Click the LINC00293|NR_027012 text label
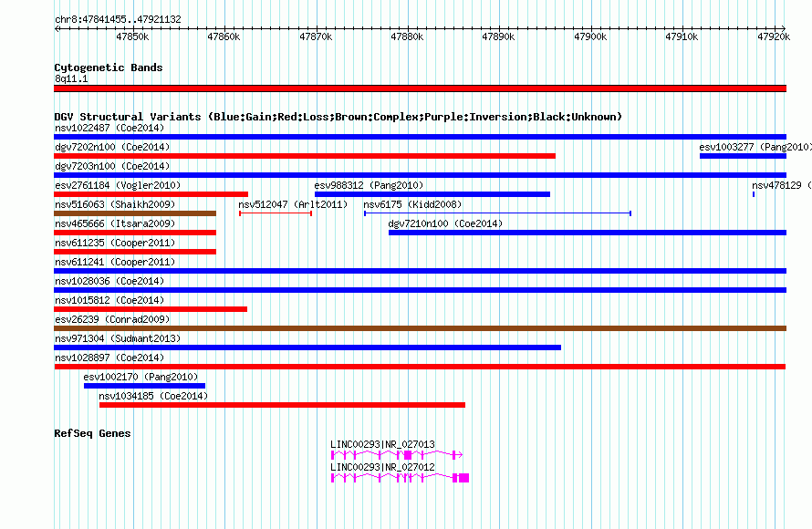The width and height of the screenshot is (812, 529). 382,467
